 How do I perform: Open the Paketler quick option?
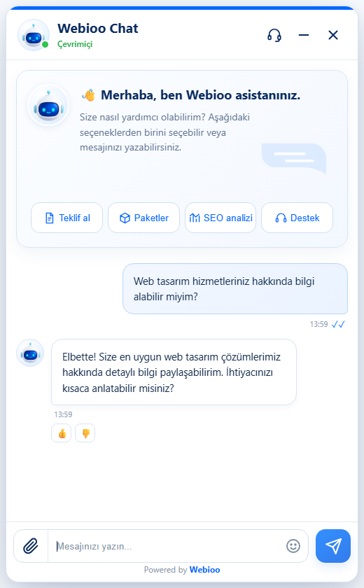143,218
